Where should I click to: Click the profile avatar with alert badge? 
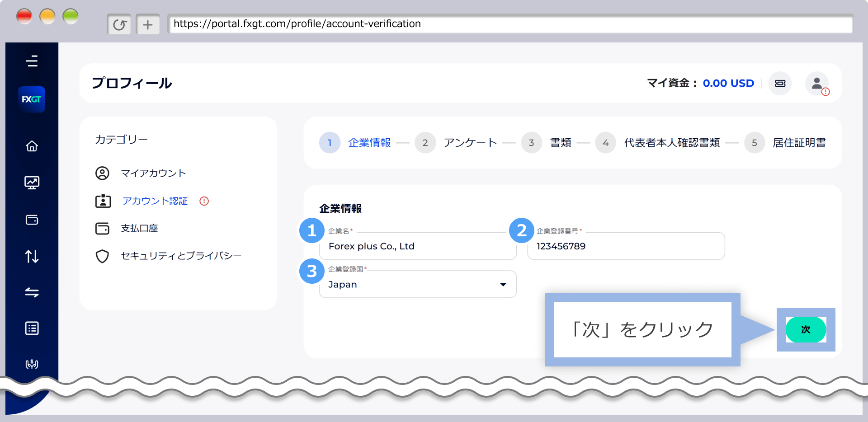pyautogui.click(x=817, y=83)
